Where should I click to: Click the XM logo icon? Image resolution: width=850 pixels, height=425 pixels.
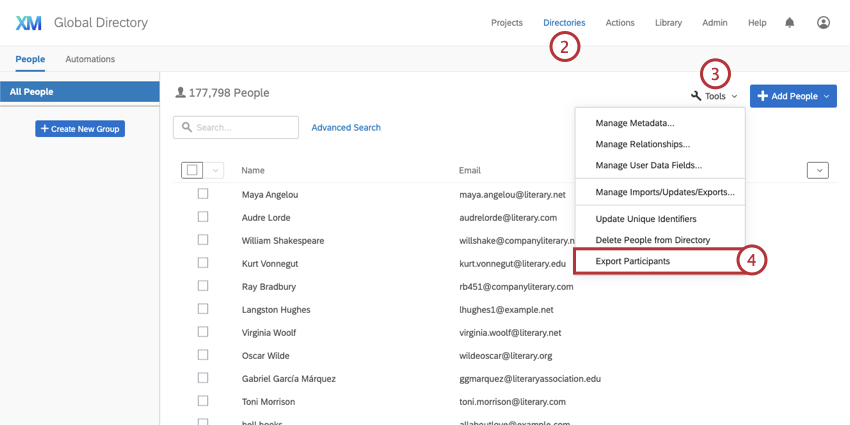point(28,22)
